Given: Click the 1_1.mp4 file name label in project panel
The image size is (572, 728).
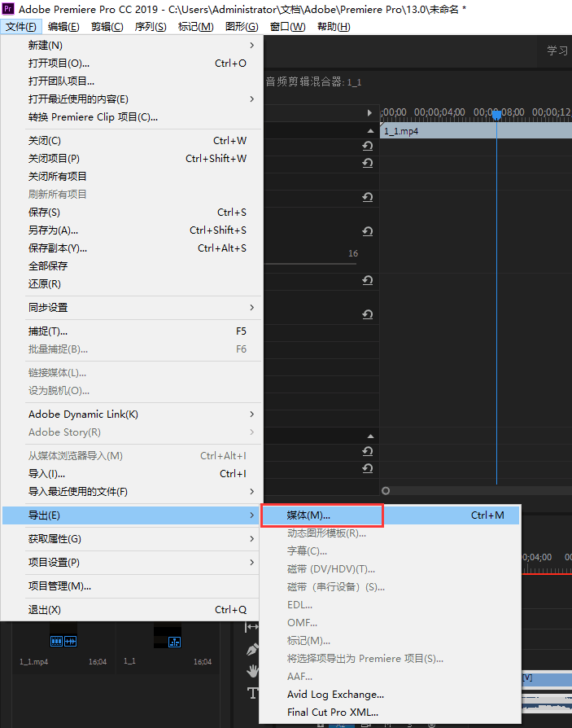Looking at the screenshot, I should click(x=33, y=661).
